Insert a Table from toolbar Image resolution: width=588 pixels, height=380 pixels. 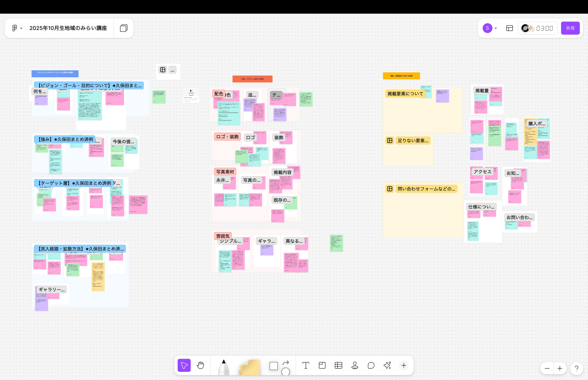click(x=338, y=365)
